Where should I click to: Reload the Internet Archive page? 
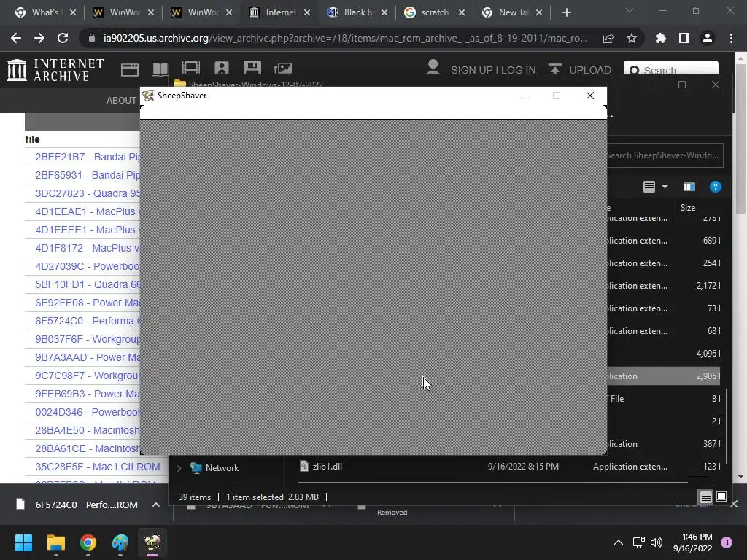(63, 38)
